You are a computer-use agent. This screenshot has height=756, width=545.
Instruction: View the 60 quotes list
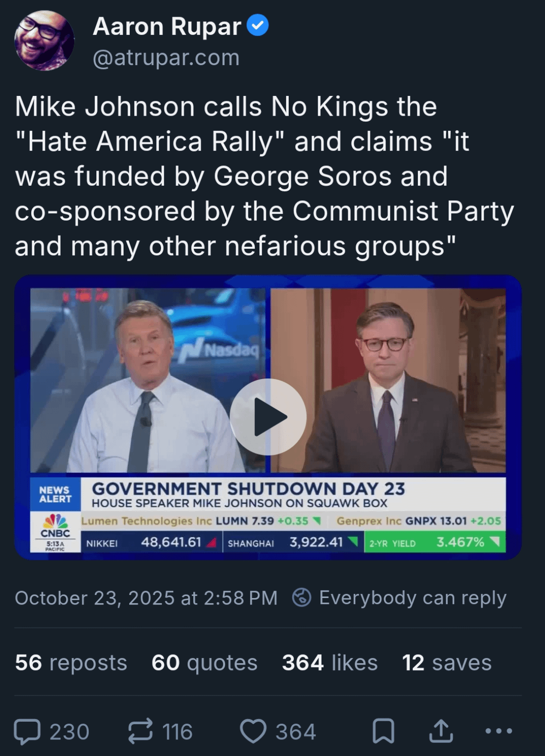[204, 663]
